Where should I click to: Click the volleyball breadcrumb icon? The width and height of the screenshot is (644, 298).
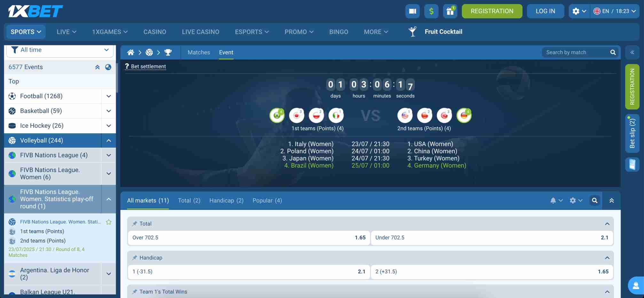click(x=149, y=52)
